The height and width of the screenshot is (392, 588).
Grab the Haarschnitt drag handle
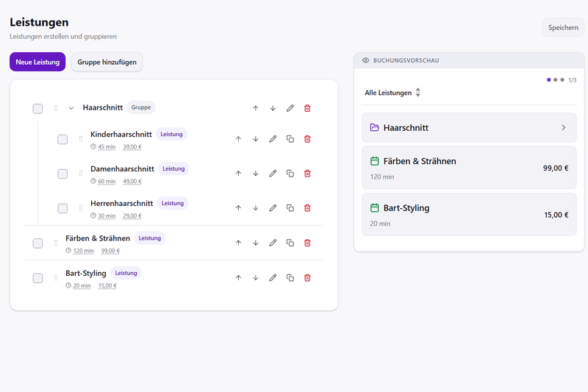[56, 108]
